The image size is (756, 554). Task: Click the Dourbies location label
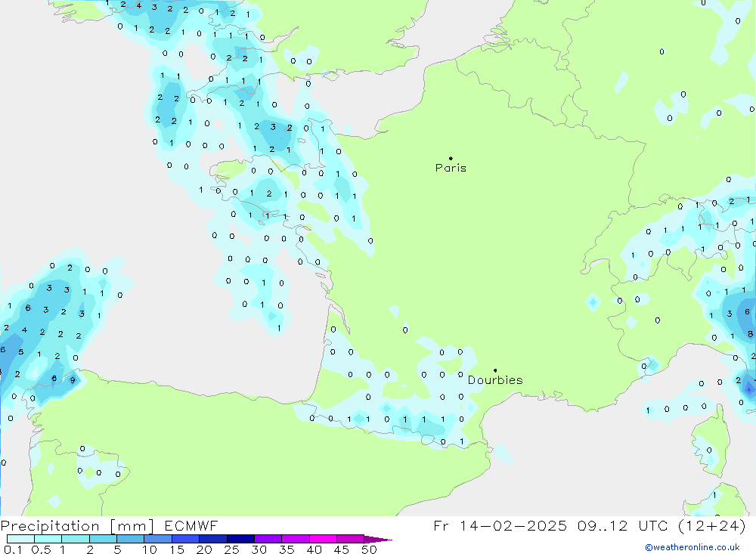[495, 380]
